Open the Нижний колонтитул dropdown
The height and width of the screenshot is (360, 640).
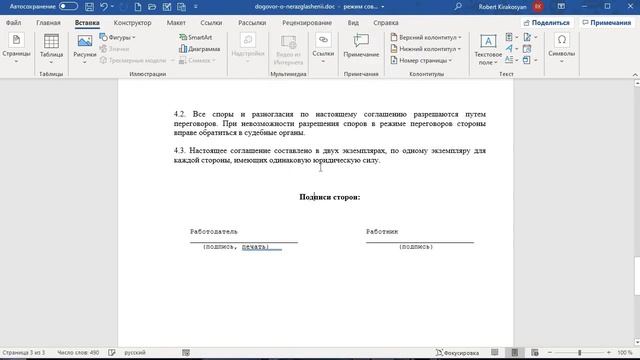click(425, 49)
